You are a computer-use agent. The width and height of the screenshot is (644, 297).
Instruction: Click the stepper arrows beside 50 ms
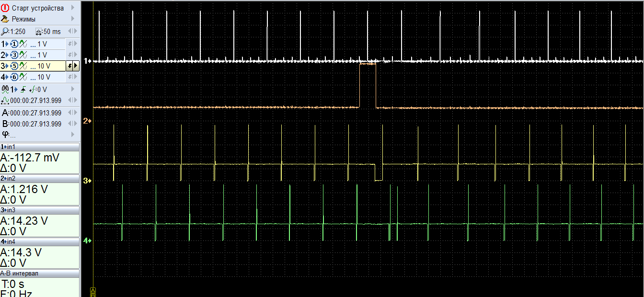click(73, 32)
